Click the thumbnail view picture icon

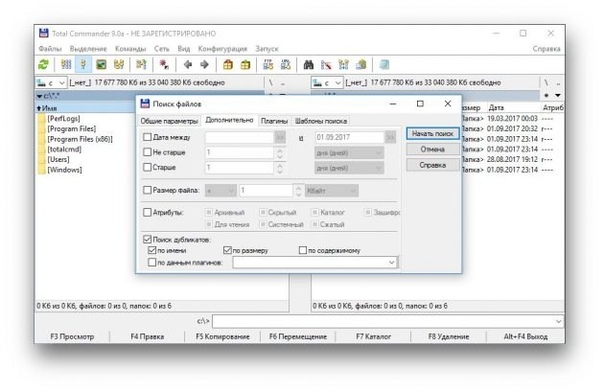pyautogui.click(x=101, y=65)
